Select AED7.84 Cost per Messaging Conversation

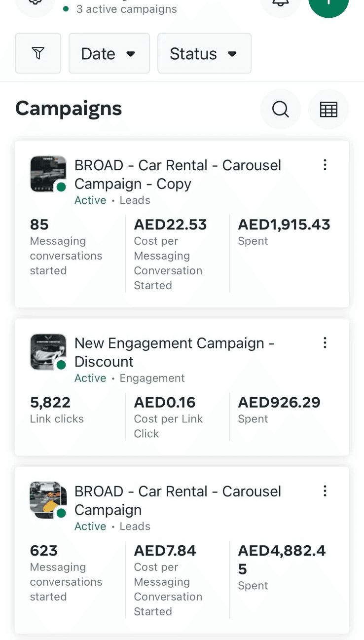pos(168,580)
